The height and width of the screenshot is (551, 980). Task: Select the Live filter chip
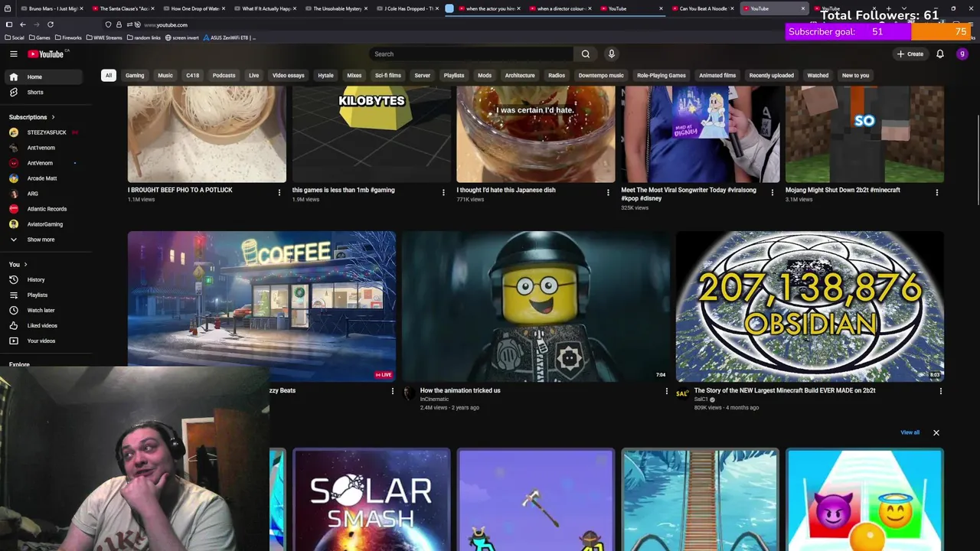253,75
